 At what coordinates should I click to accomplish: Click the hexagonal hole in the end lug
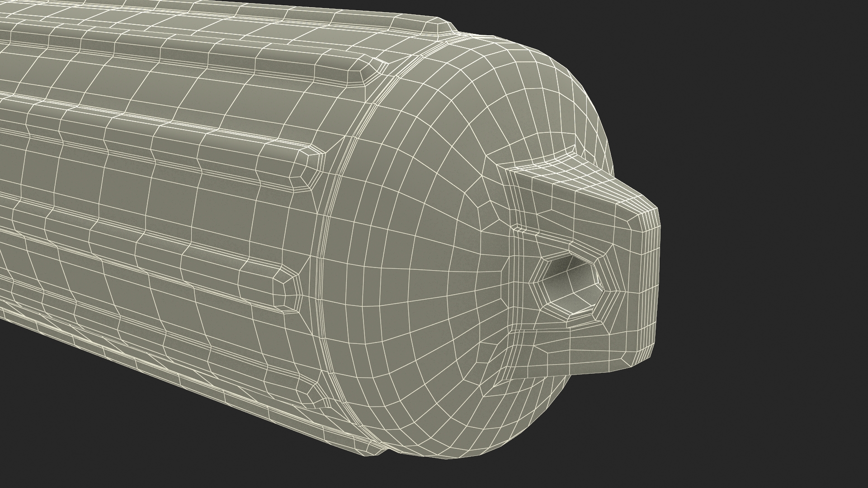tap(571, 286)
